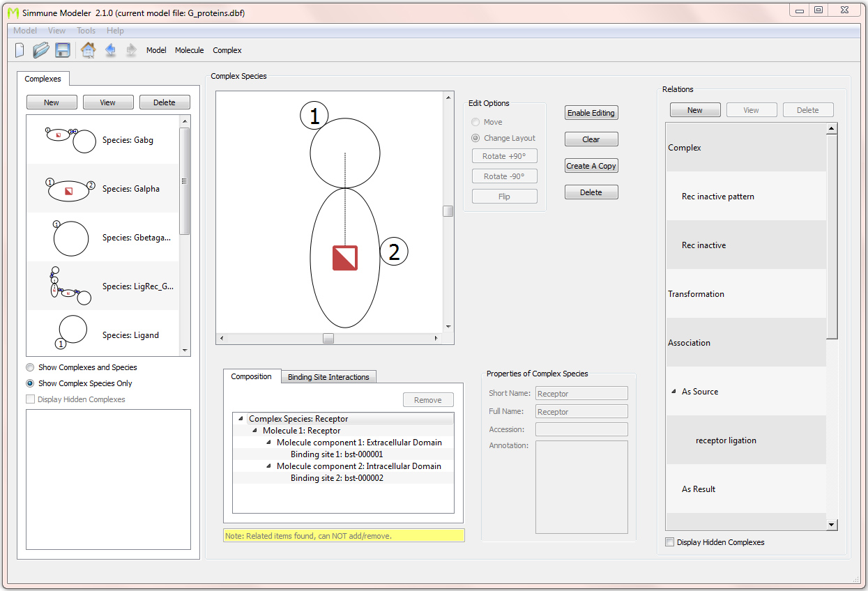Click View in the Complexes panel

click(x=108, y=102)
